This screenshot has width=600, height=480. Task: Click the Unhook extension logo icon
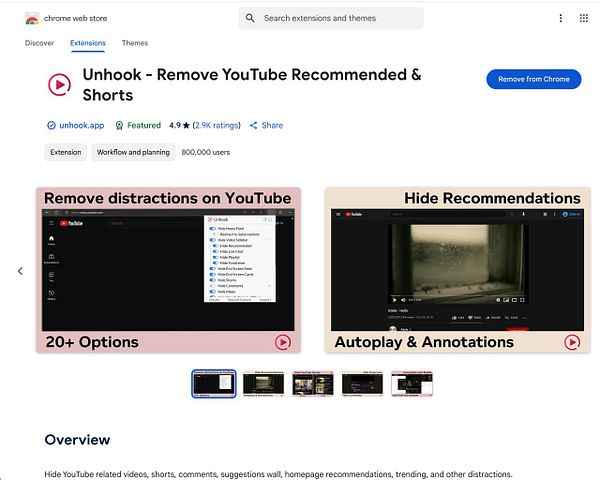[x=59, y=85]
